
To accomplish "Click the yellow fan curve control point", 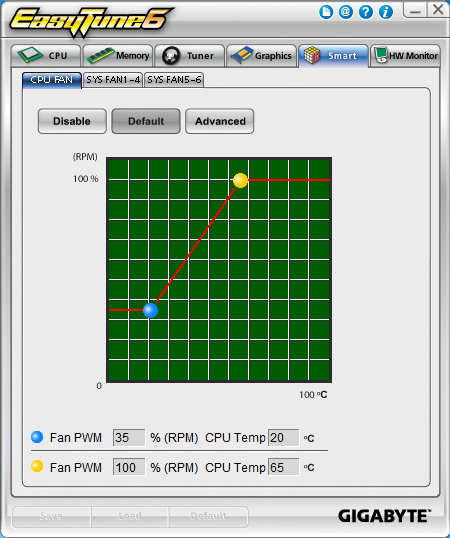I will point(240,180).
